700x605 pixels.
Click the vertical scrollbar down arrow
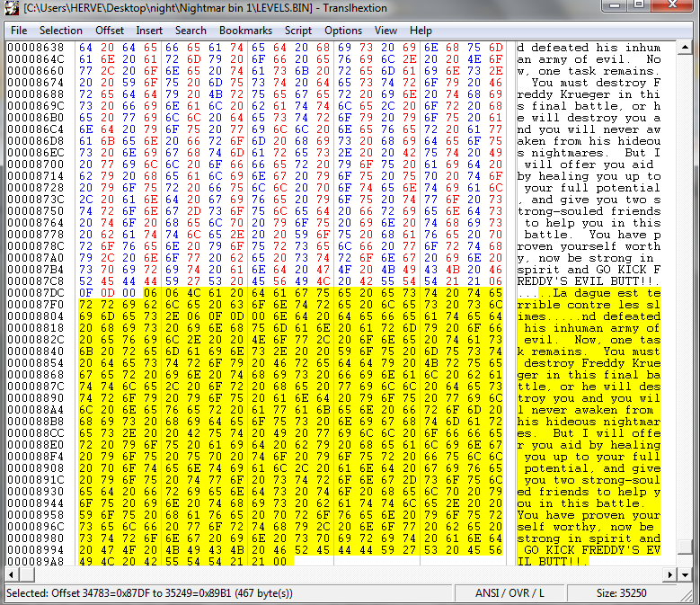tap(685, 574)
